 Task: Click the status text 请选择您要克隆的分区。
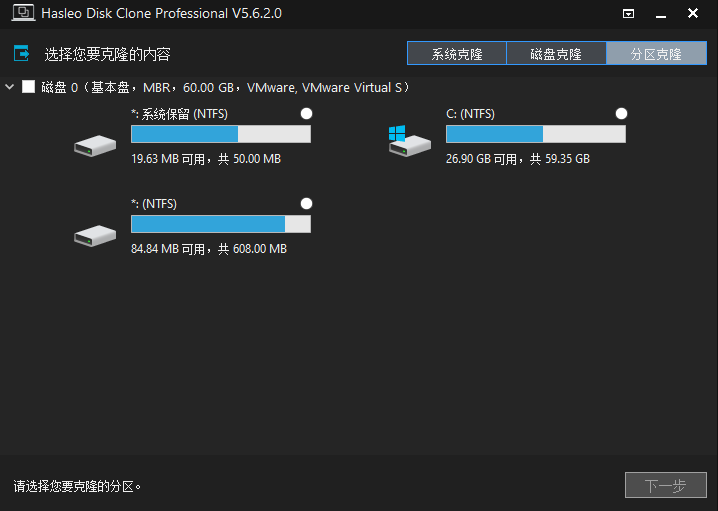tap(77, 486)
